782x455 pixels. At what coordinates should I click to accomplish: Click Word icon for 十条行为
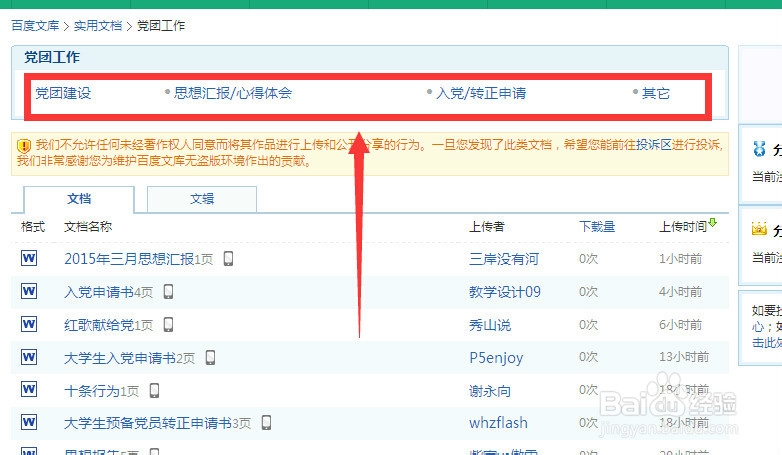click(29, 389)
